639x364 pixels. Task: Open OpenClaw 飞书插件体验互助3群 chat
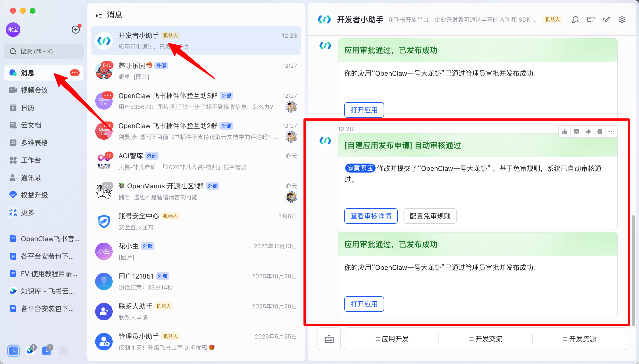[196, 101]
